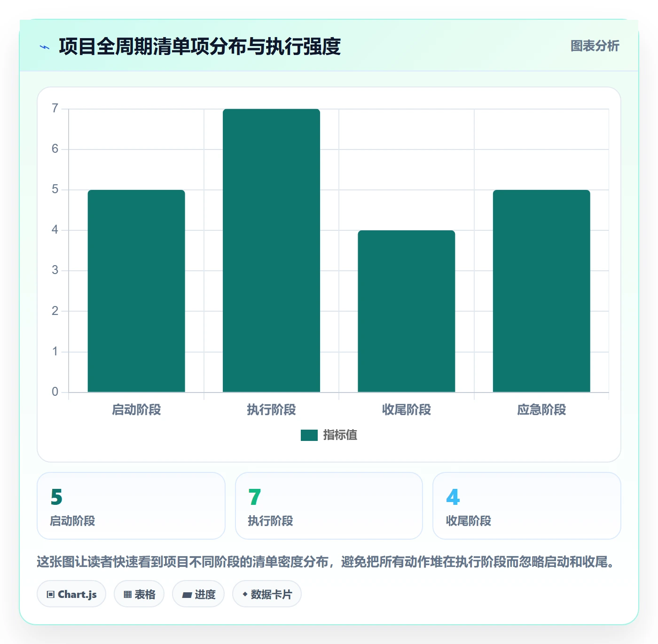Select the 表格 tag

(x=139, y=594)
